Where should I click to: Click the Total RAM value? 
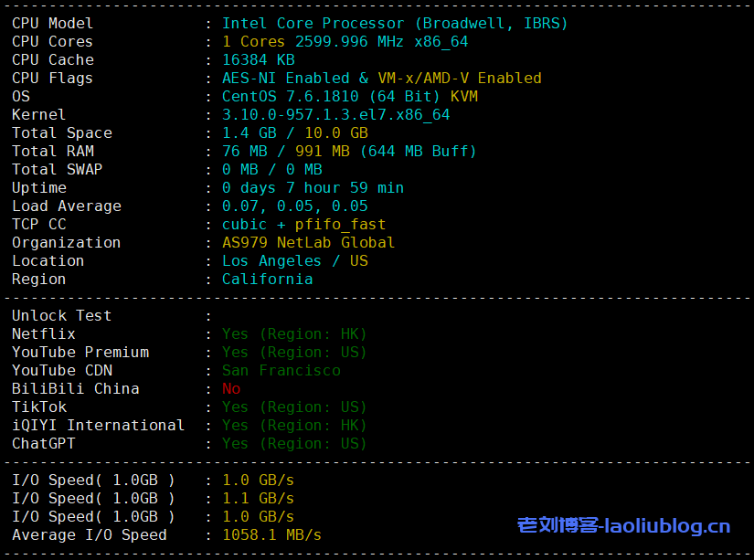point(349,152)
